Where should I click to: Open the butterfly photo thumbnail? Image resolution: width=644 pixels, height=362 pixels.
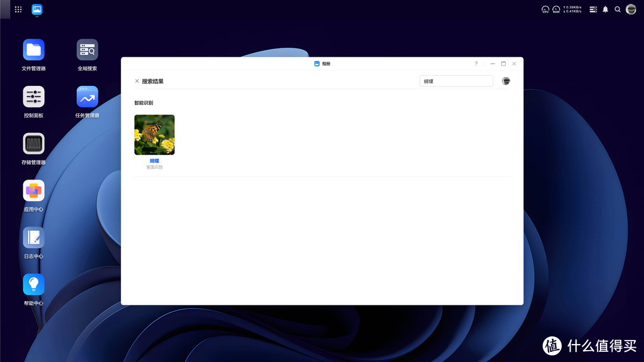coord(154,135)
